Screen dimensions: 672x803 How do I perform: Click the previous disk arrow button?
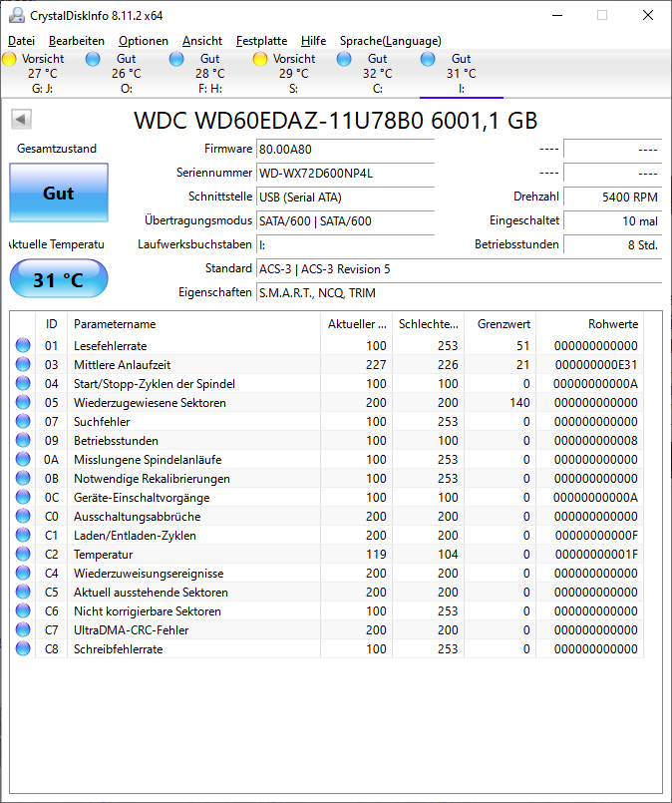pyautogui.click(x=21, y=120)
